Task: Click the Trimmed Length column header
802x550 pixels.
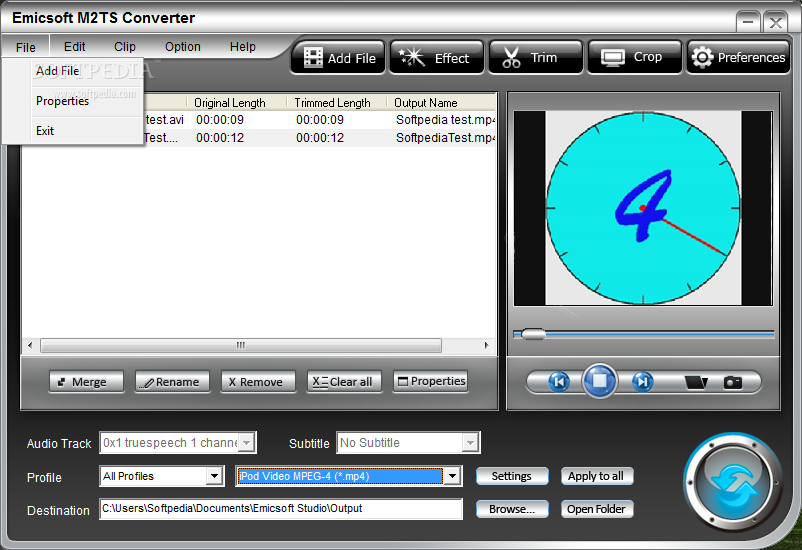Action: (336, 102)
